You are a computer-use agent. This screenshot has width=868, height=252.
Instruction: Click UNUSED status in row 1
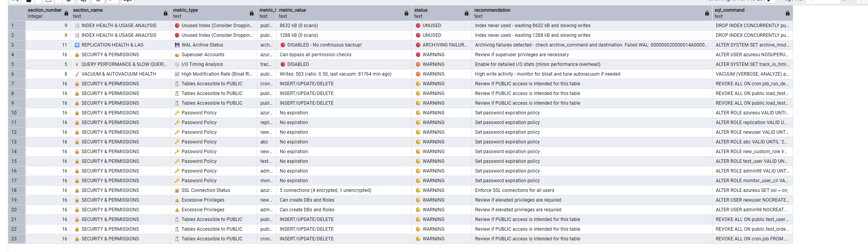click(442, 26)
